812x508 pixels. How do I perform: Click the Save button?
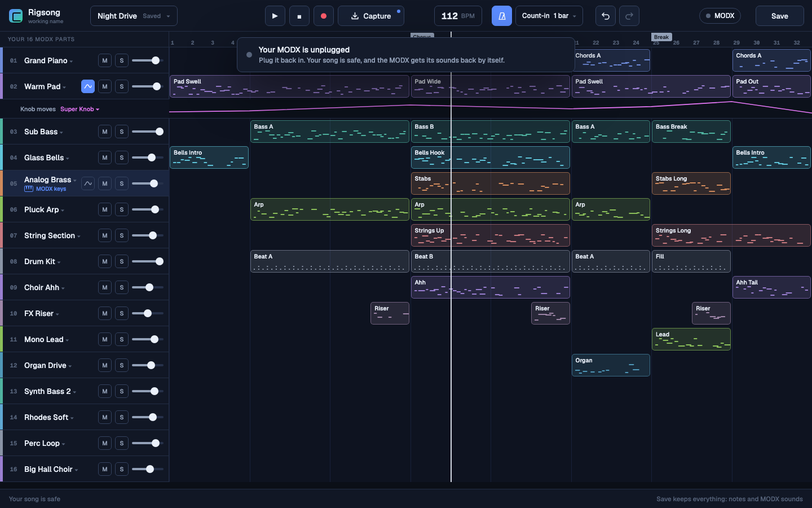[x=779, y=16]
